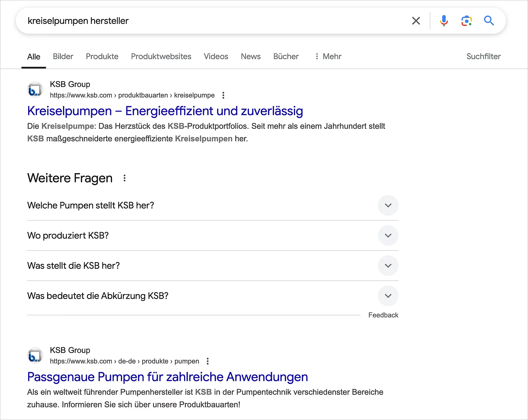The image size is (528, 420).
Task: Switch to the Videos tab
Action: (x=216, y=57)
